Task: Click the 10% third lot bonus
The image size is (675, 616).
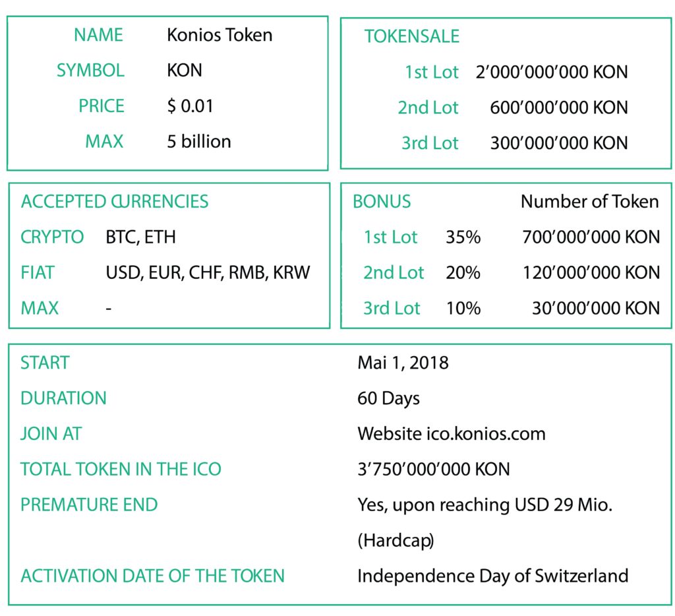Action: pos(463,308)
